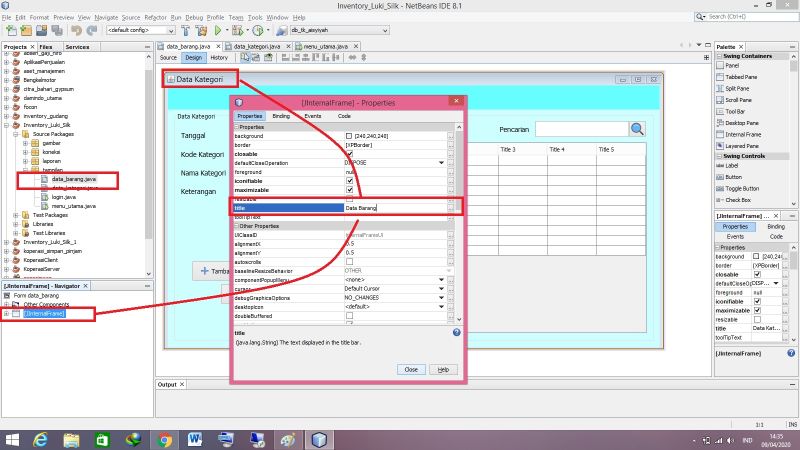800x450 pixels.
Task: Open the componentPopupMenu <none> dropdown
Action: 441,280
